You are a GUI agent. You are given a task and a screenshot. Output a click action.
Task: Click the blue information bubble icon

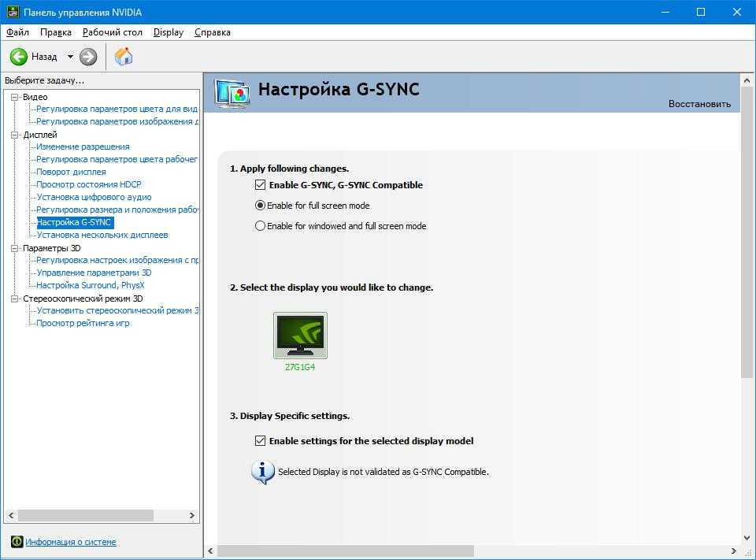pos(263,471)
